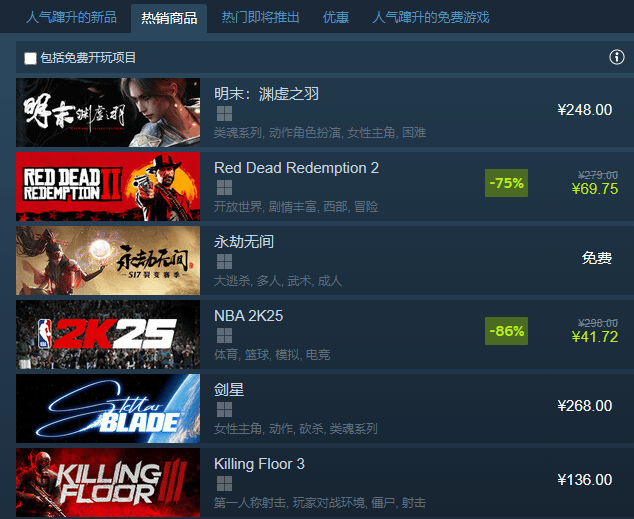
Task: Open the 热门即将推出 tab
Action: click(260, 17)
